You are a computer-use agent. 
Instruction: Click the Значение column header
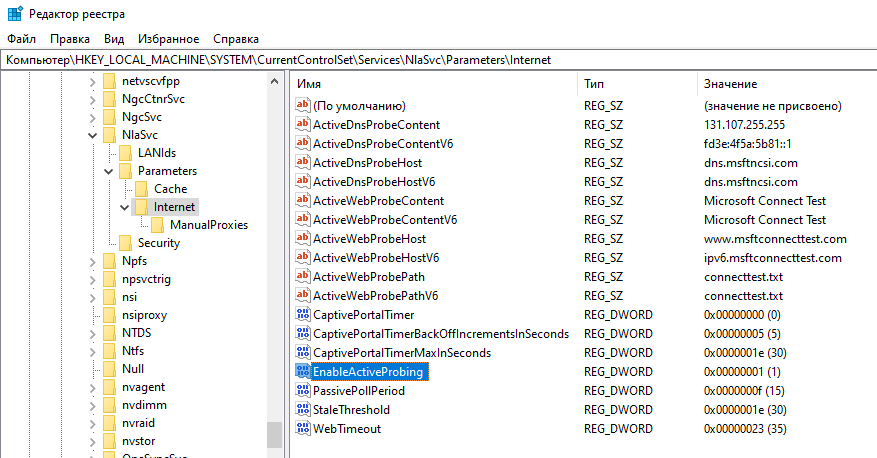click(x=730, y=84)
